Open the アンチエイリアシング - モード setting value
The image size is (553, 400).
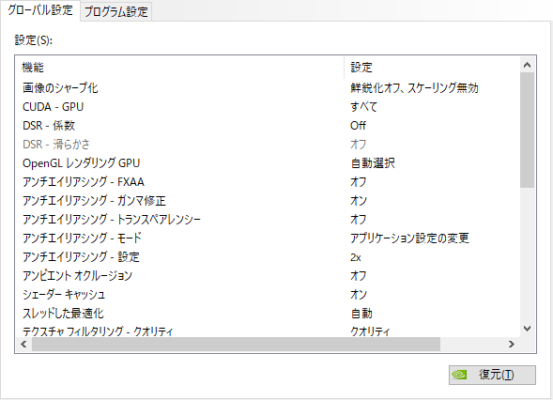point(409,238)
